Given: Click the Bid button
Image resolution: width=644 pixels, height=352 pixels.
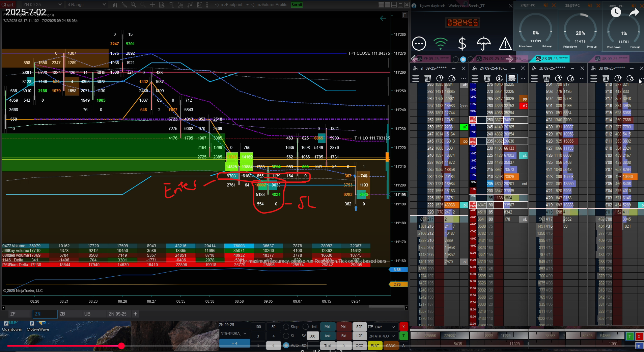Looking at the screenshot, I should [344, 336].
